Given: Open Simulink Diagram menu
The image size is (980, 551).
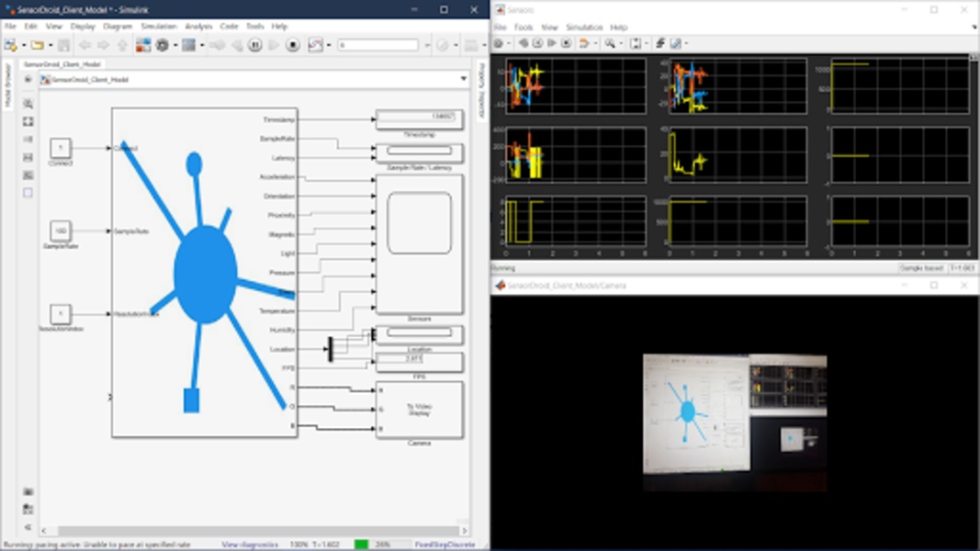Looking at the screenshot, I should 118,27.
